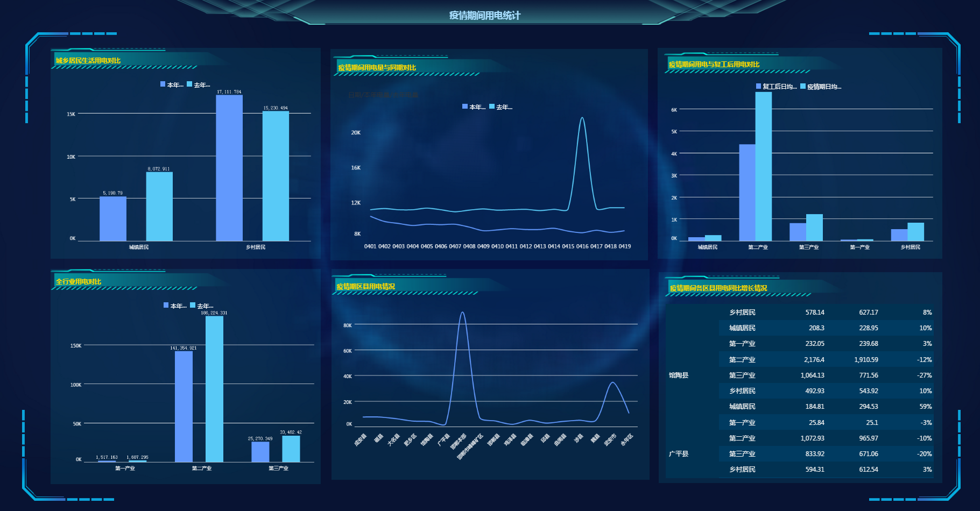This screenshot has height=511, width=980.
Task: Click the -27% growth cell
Action: [924, 375]
